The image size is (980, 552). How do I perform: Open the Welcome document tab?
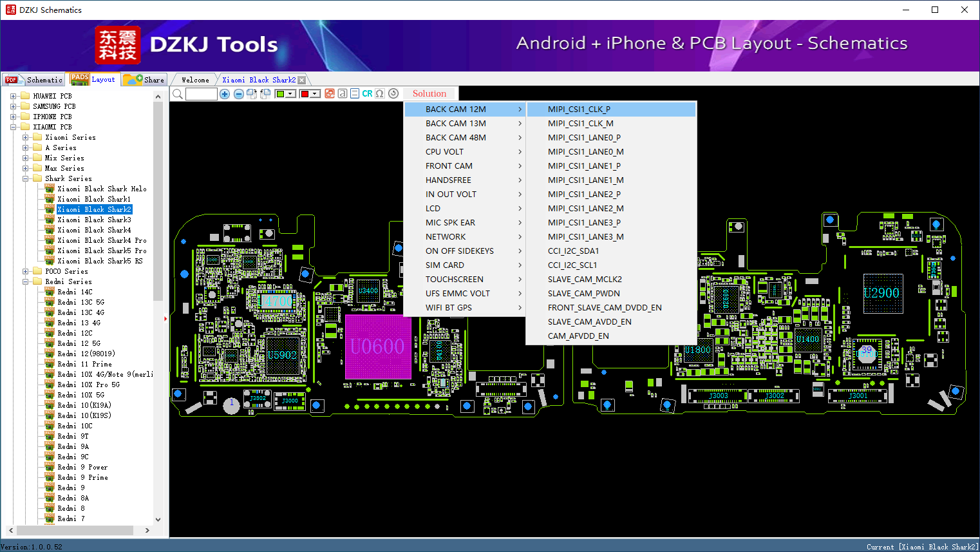click(195, 80)
